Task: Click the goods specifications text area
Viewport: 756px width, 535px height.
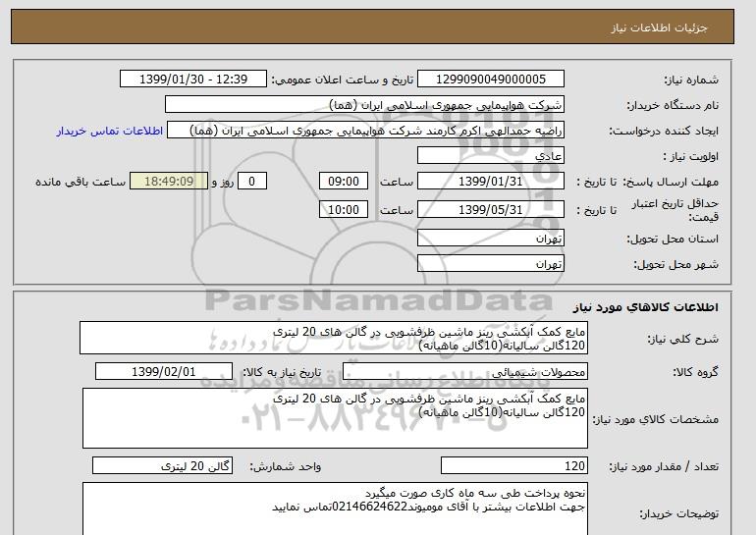Action: pyautogui.click(x=335, y=418)
